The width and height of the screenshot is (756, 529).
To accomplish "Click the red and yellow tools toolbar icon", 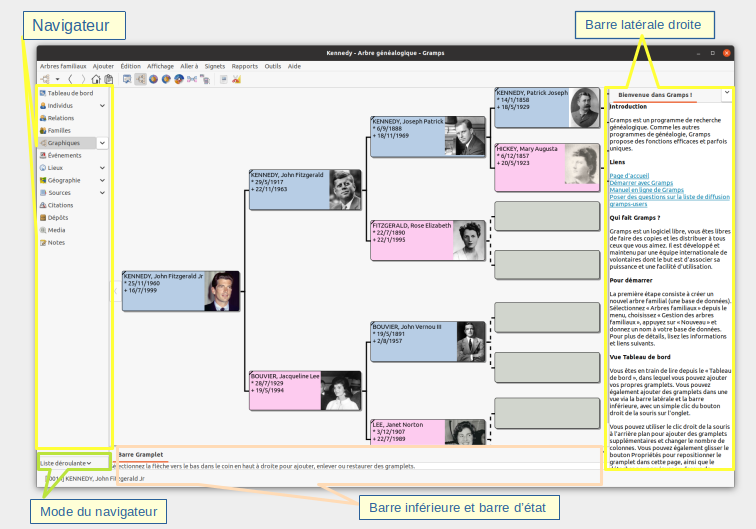I will pyautogui.click(x=236, y=79).
